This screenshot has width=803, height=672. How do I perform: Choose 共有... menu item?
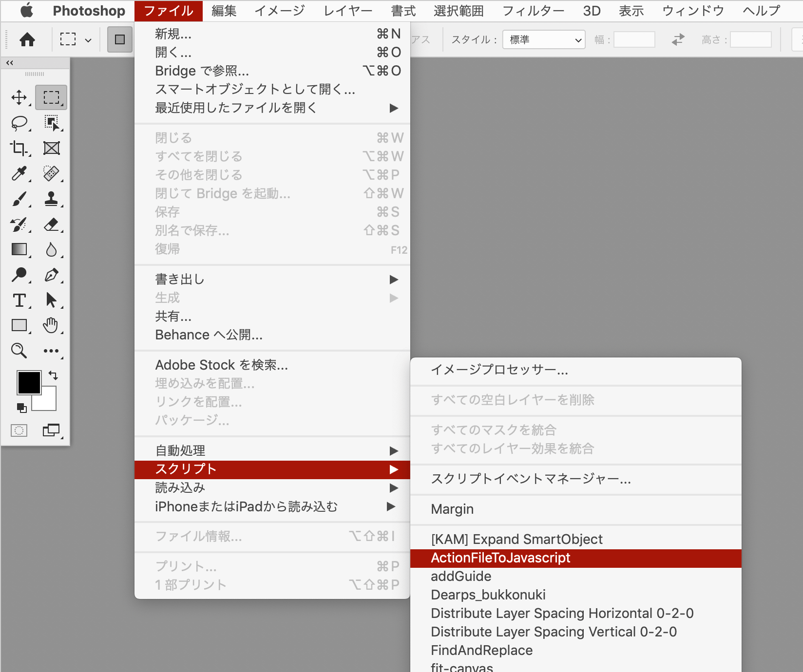point(272,316)
